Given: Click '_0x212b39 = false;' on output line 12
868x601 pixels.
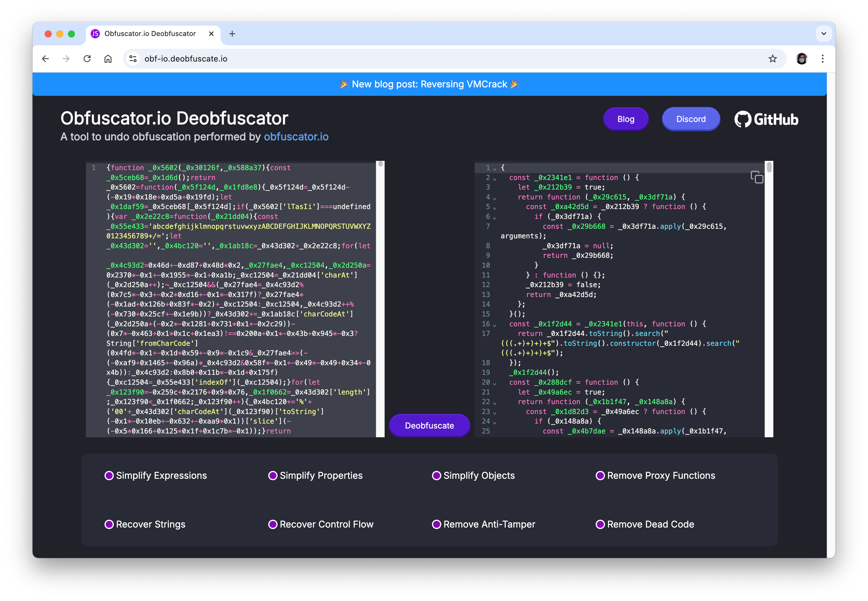Looking at the screenshot, I should pyautogui.click(x=563, y=285).
